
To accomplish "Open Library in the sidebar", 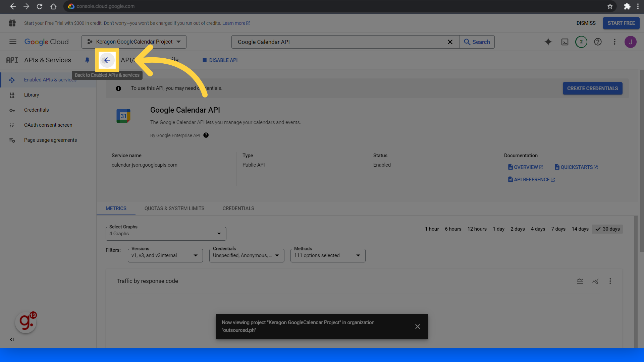I will (x=49, y=95).
